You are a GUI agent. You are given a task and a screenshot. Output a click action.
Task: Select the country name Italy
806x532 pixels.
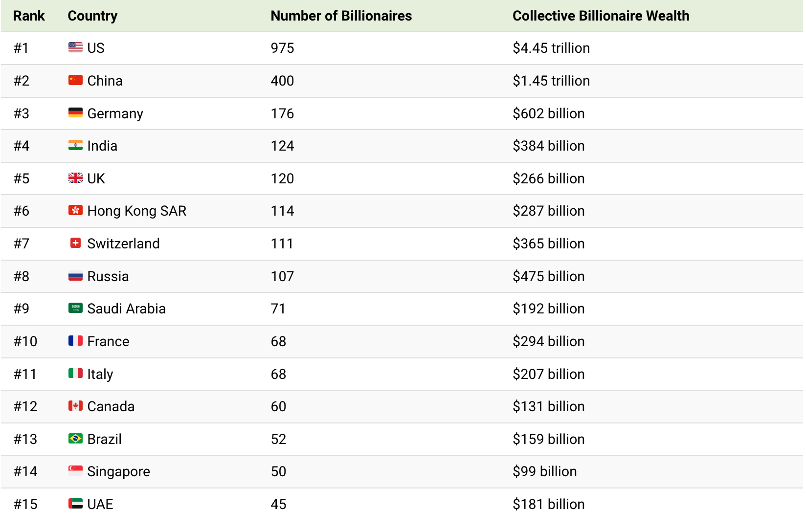[x=100, y=375]
